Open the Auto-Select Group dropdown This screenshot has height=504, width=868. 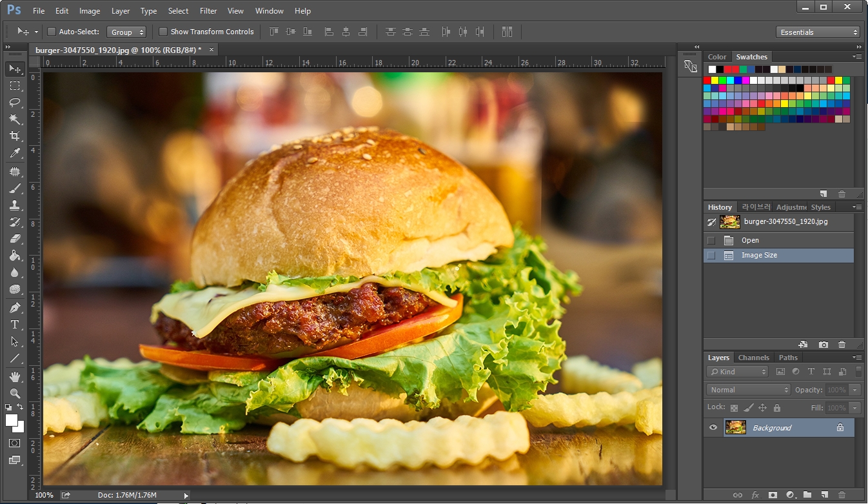click(x=127, y=32)
